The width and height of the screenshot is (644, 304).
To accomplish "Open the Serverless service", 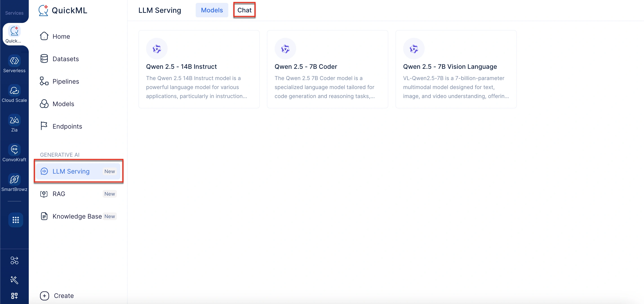I will [x=14, y=64].
